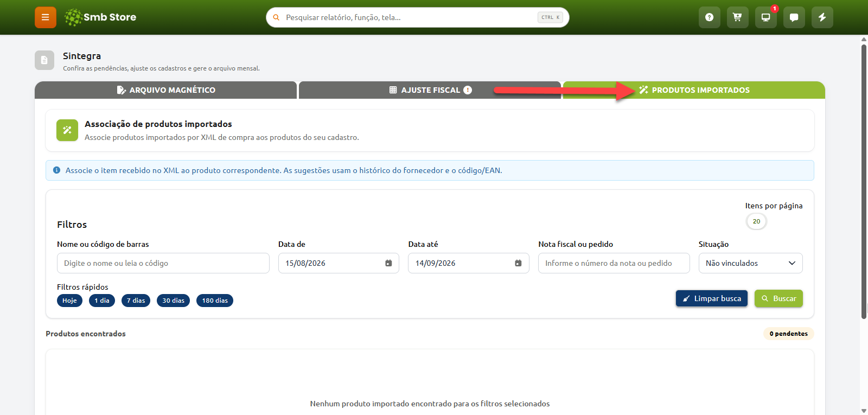The image size is (868, 415).
Task: Apply the 7 dias quick filter
Action: pos(136,301)
